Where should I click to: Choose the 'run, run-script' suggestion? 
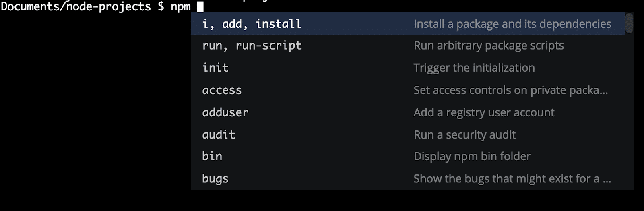(408, 46)
